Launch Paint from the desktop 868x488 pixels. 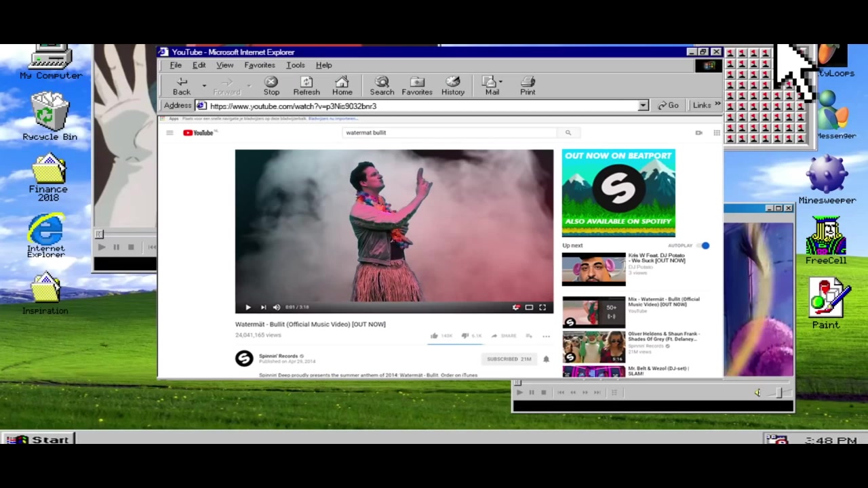coord(826,304)
